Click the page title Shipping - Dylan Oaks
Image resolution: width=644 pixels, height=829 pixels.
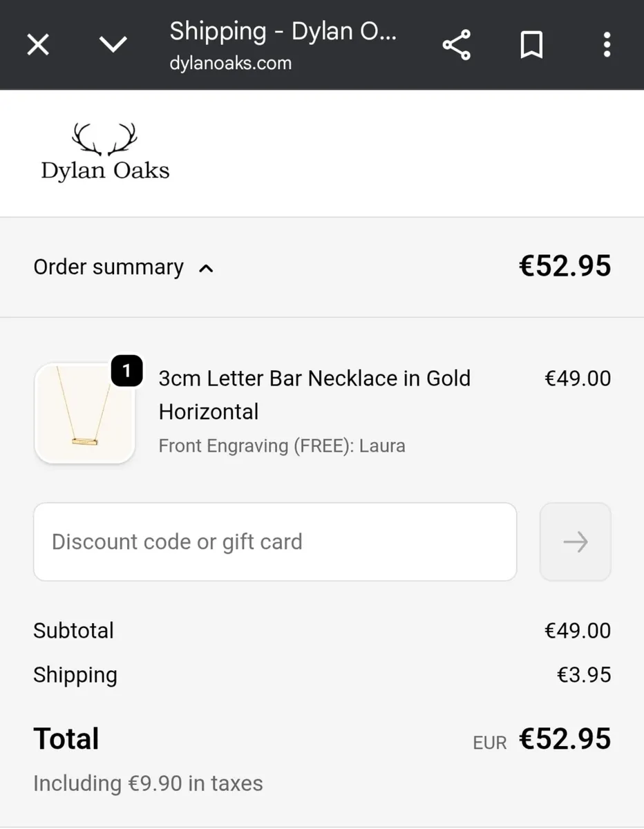[x=283, y=32]
